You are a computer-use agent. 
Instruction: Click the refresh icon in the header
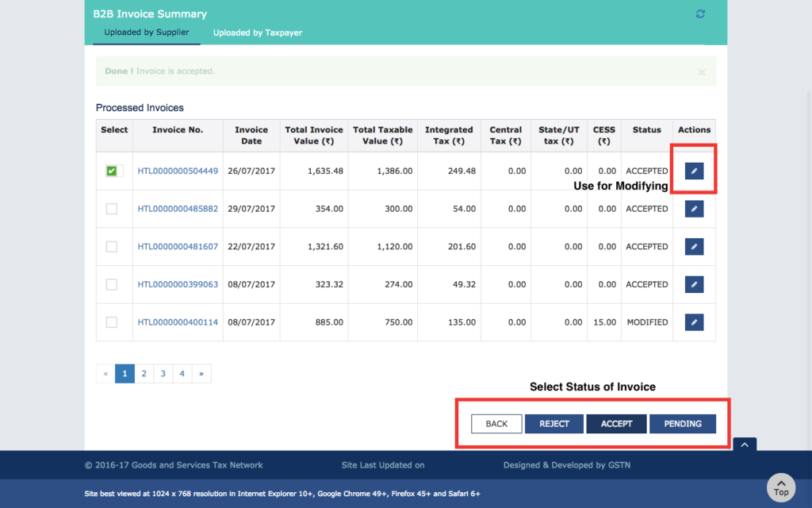click(x=700, y=13)
